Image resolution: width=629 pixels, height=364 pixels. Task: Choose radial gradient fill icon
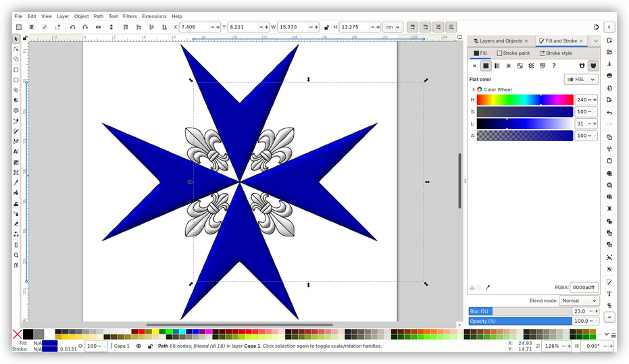tap(509, 66)
